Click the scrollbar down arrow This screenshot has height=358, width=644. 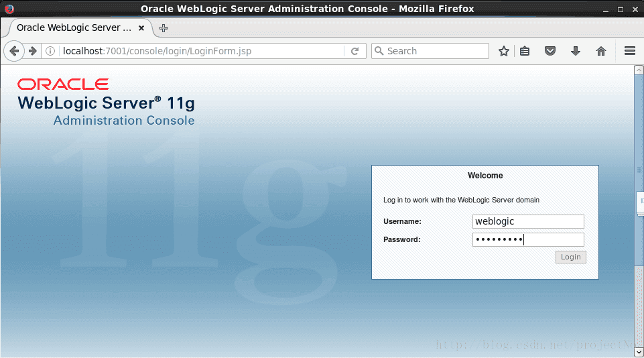[639, 352]
